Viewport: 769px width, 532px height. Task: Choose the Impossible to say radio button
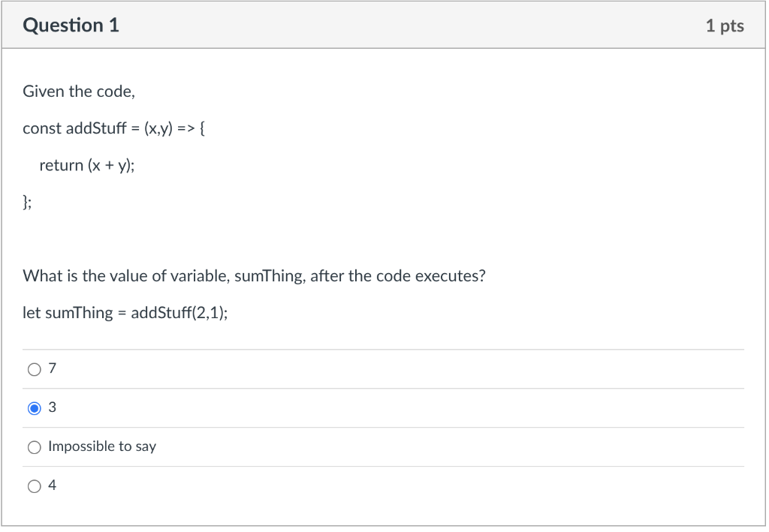pyautogui.click(x=35, y=447)
